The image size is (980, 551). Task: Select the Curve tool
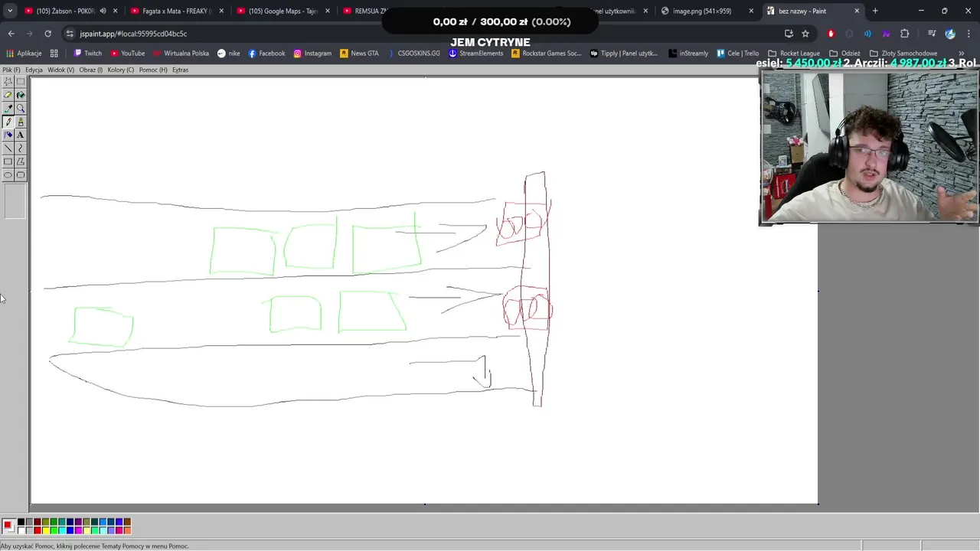click(21, 148)
